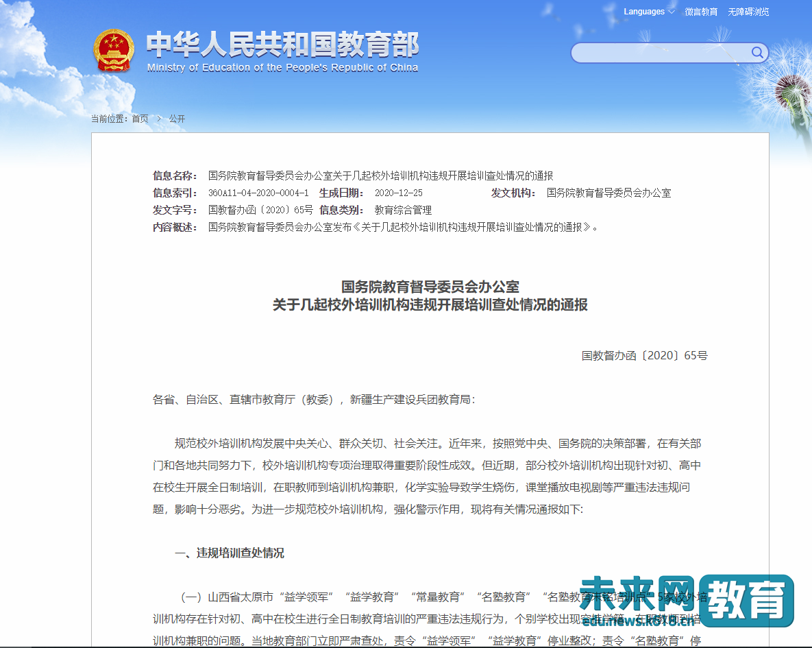Click the right-aligned 国教督办函〔2020〕65号 line
812x648 pixels.
644,356
